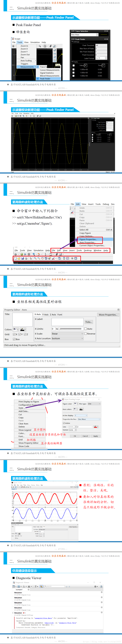Image resolution: width=122 pixels, height=644 pixels.
Task: Open the Tools menu in Scope window
Action: 20,42
